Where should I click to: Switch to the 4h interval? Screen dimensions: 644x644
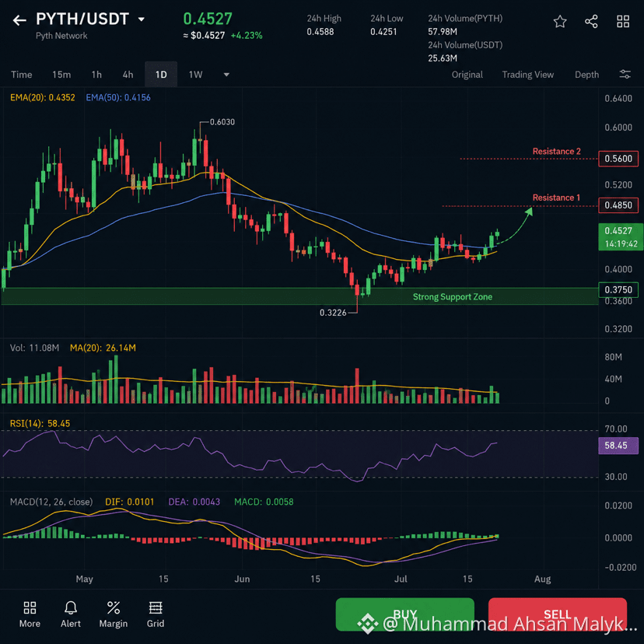[x=128, y=75]
